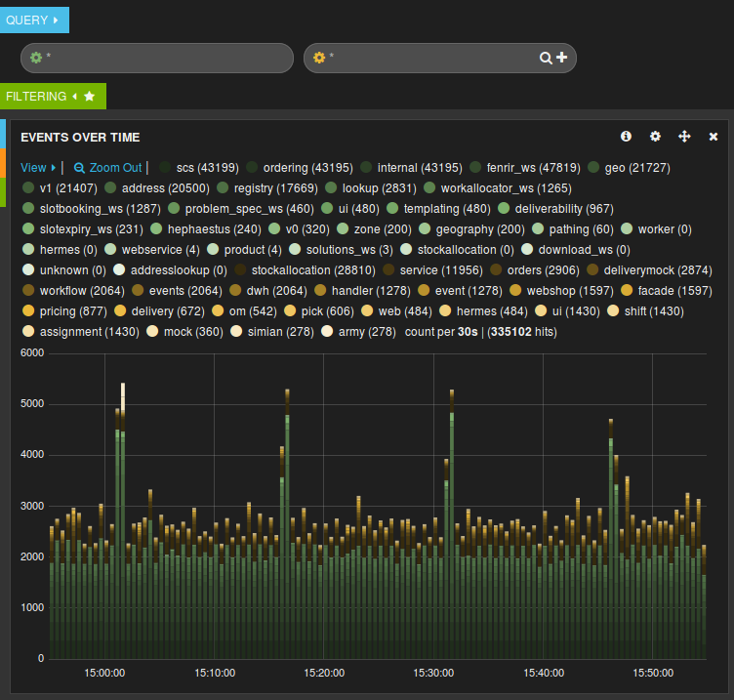Image resolution: width=734 pixels, height=700 pixels.
Task: Click the service (11956) legend dot
Action: click(388, 269)
